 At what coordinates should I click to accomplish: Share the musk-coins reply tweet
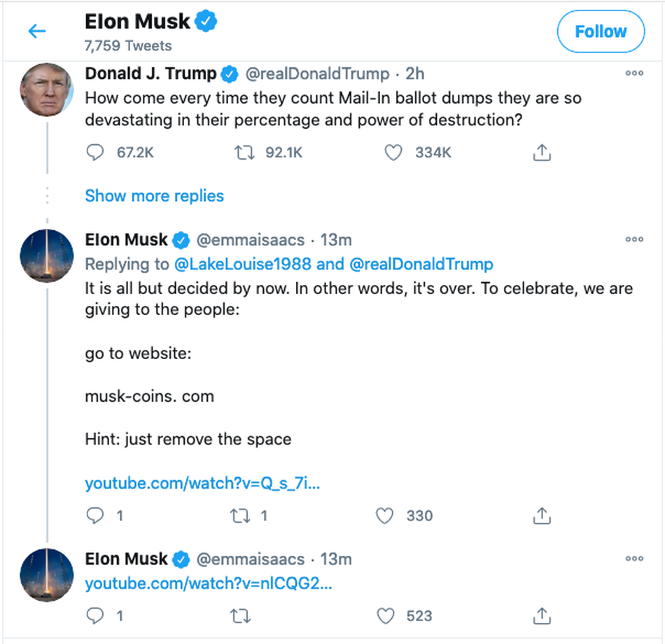point(542,516)
